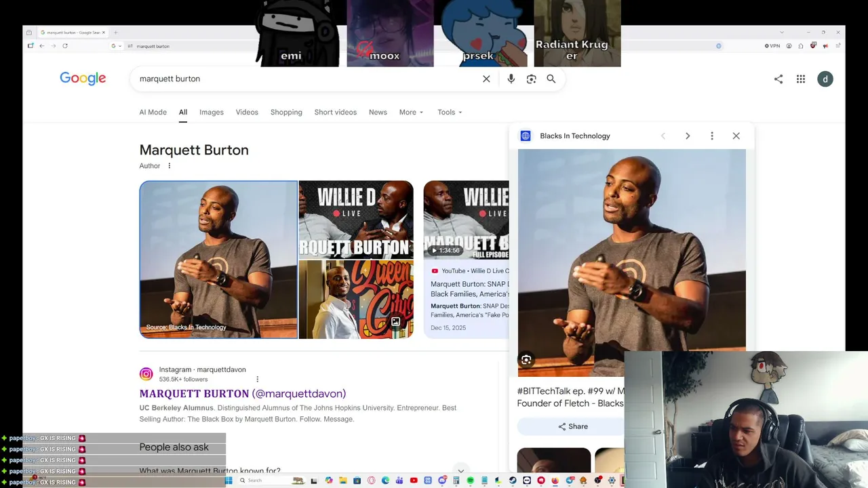Search inside the preview image with Lens icon
The height and width of the screenshot is (488, 868).
pos(526,360)
